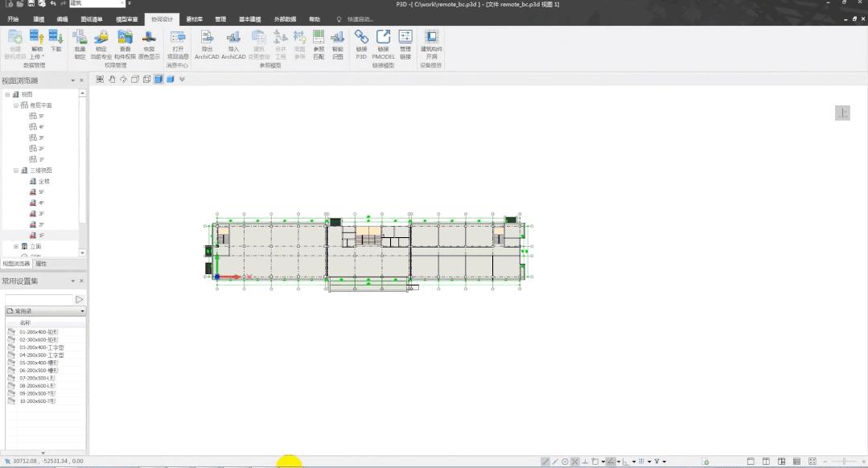Toggle the circle center snap in status bar
Image resolution: width=868 pixels, height=468 pixels.
tap(565, 462)
